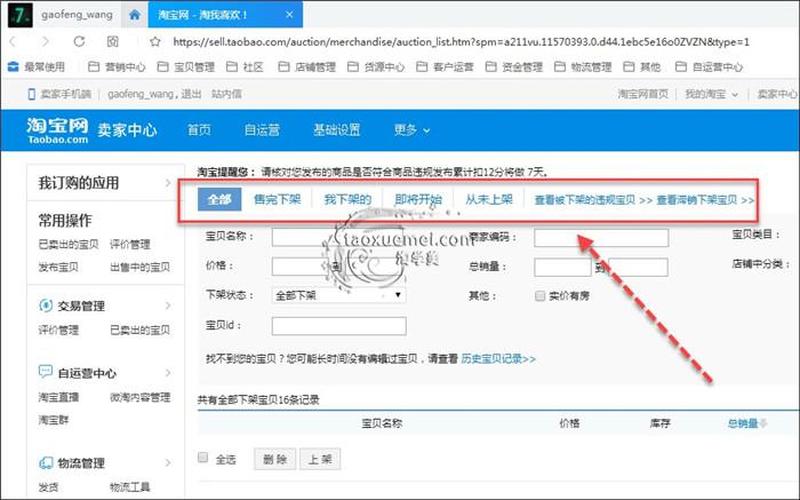Click the 7 browser logo icon
Image resolution: width=800 pixels, height=500 pixels.
pyautogui.click(x=20, y=15)
